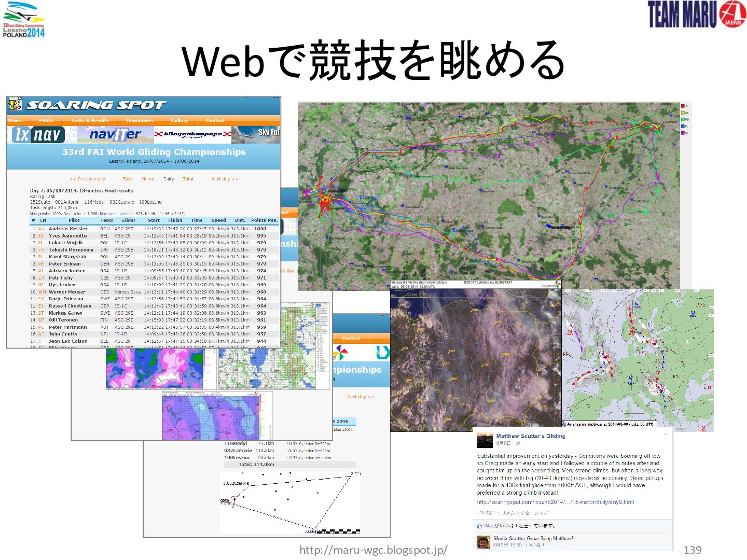Select the green MD legend swatch

click(x=683, y=120)
